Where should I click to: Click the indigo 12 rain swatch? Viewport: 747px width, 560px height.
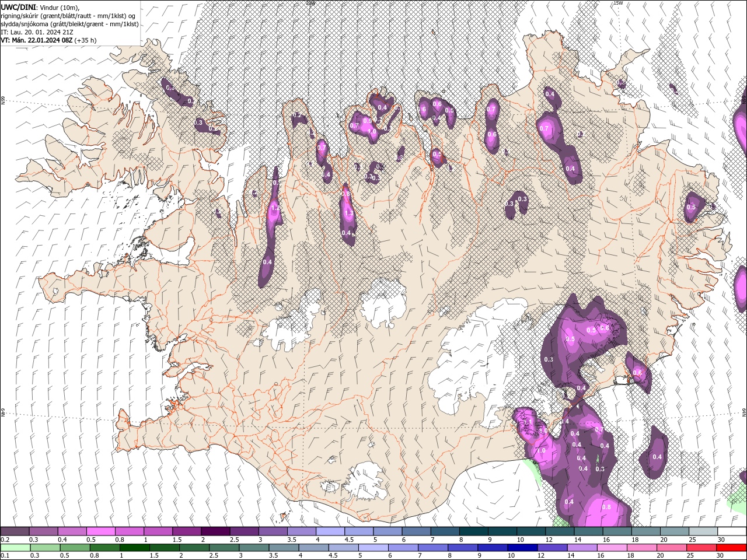coord(552,547)
